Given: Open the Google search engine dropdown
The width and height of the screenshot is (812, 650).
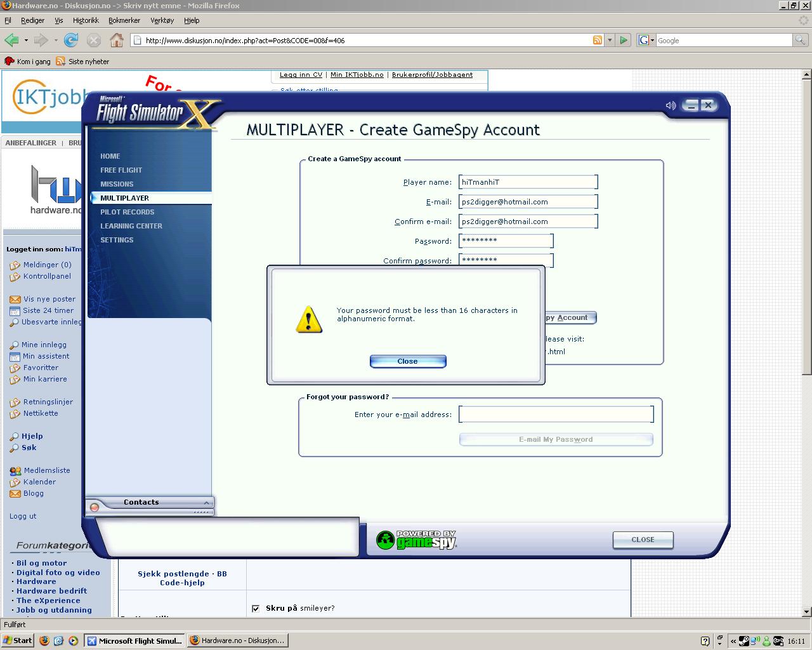Looking at the screenshot, I should [651, 40].
